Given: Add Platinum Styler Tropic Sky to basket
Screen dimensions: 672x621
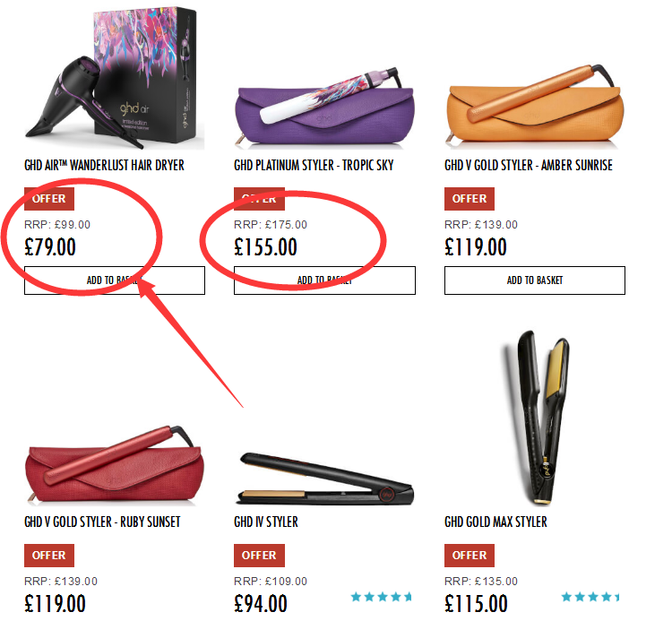Looking at the screenshot, I should pos(324,280).
